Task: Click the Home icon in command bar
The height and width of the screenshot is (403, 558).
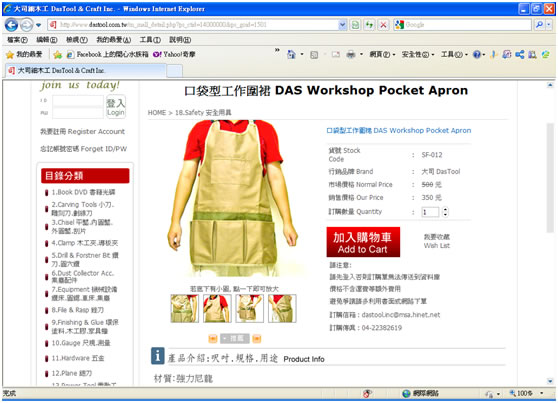Action: pos(291,54)
